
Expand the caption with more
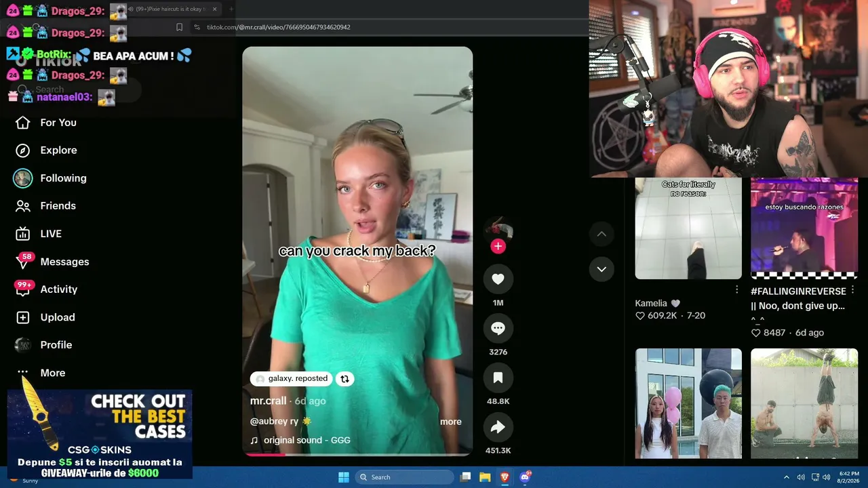[x=450, y=422]
